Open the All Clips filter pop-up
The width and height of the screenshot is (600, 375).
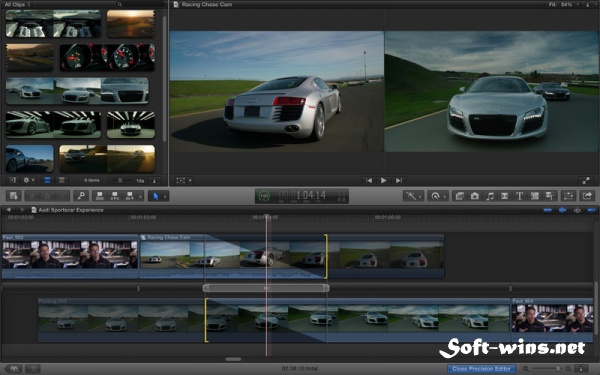coord(17,4)
